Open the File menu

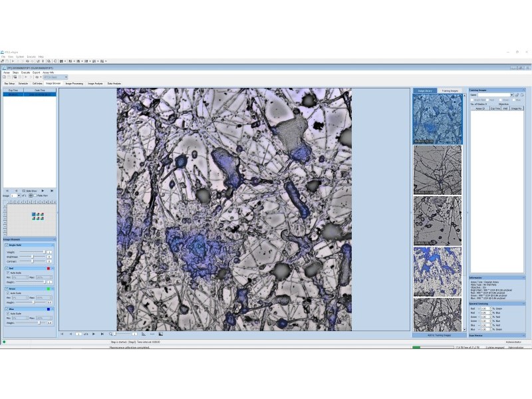tap(3, 57)
